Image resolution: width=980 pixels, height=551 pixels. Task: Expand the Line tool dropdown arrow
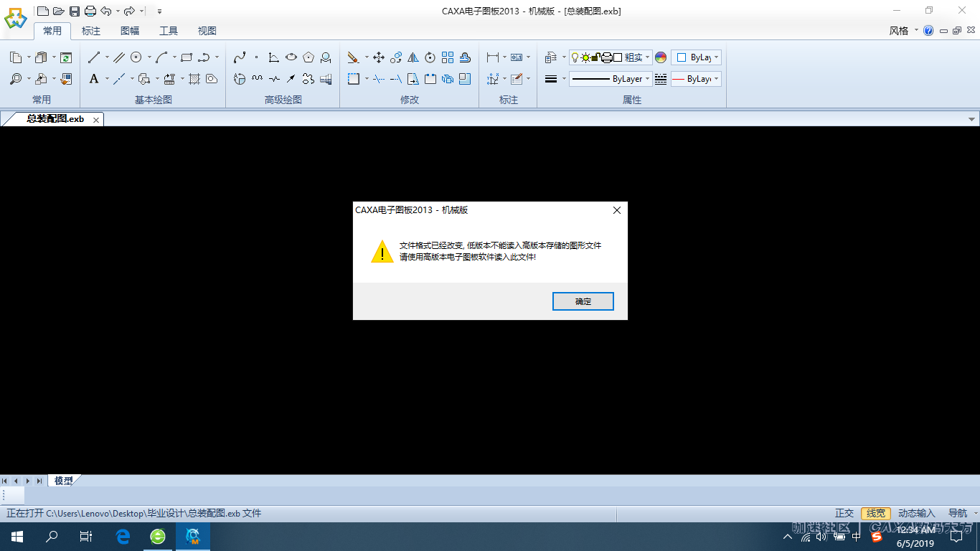pos(107,57)
